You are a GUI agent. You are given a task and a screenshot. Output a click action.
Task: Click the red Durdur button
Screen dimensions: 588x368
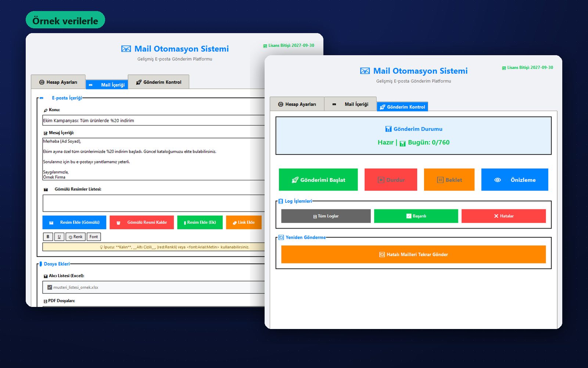(391, 180)
